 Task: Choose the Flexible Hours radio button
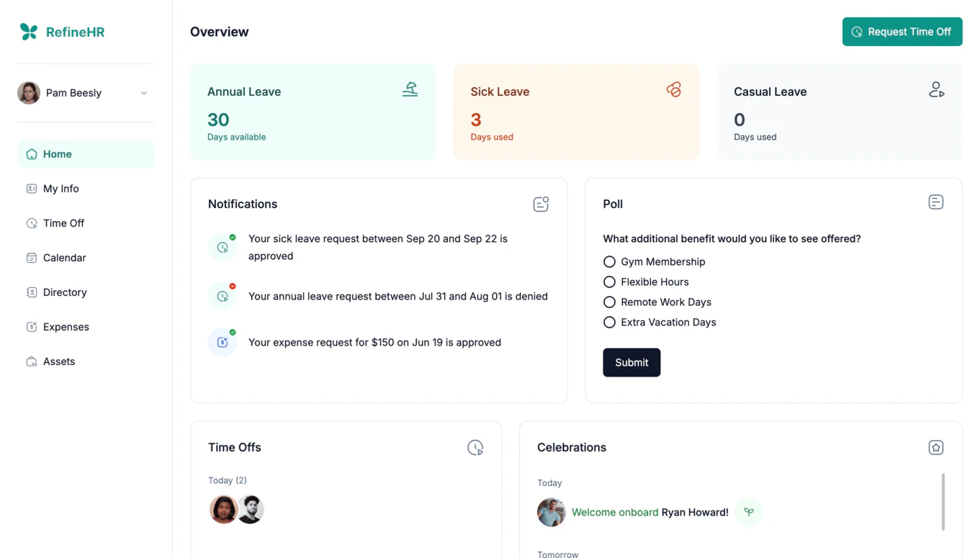[609, 282]
